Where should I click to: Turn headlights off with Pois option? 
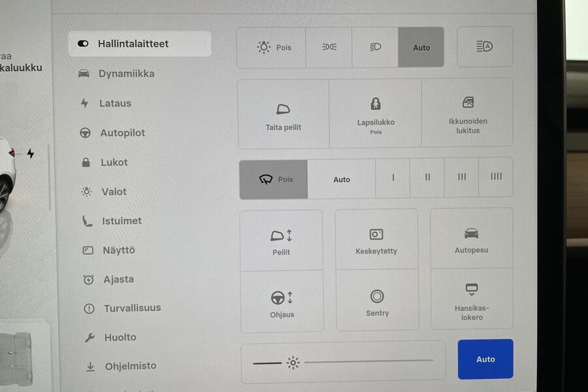(x=272, y=47)
